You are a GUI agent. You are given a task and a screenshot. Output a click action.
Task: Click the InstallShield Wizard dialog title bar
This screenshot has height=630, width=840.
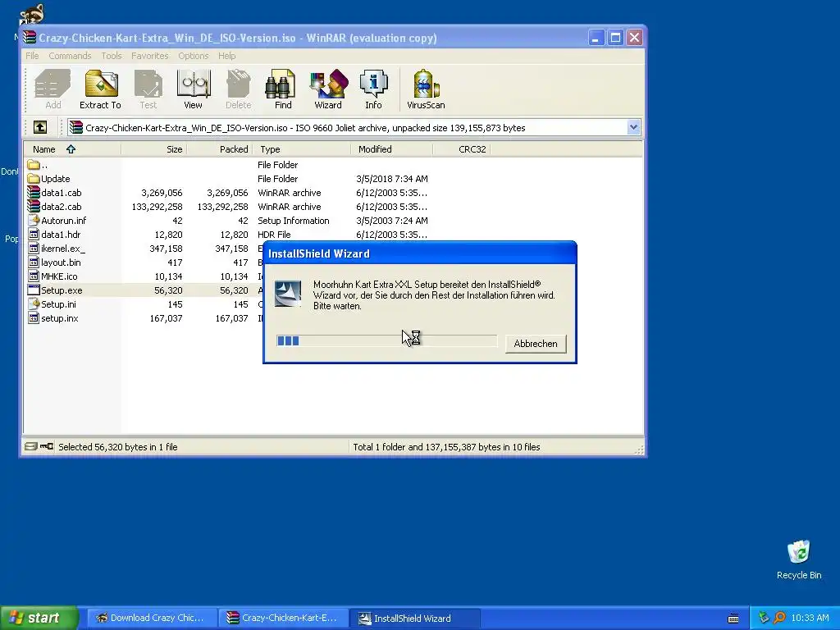point(419,253)
